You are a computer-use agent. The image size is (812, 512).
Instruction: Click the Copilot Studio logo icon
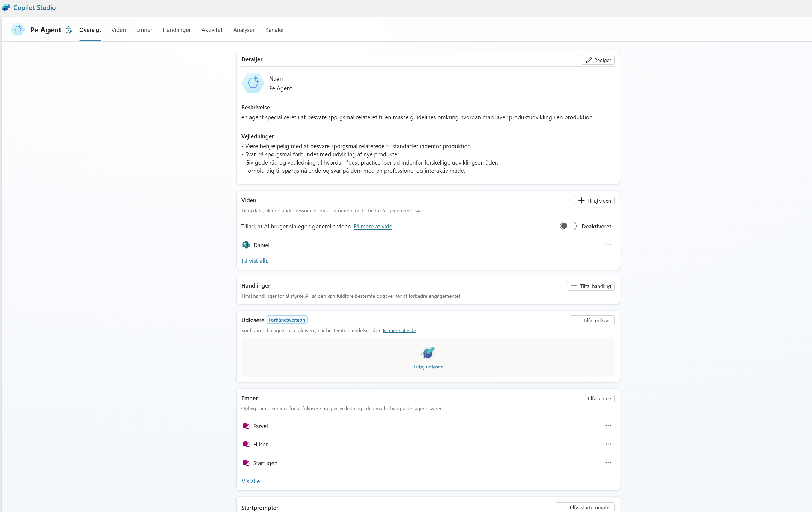(x=6, y=7)
